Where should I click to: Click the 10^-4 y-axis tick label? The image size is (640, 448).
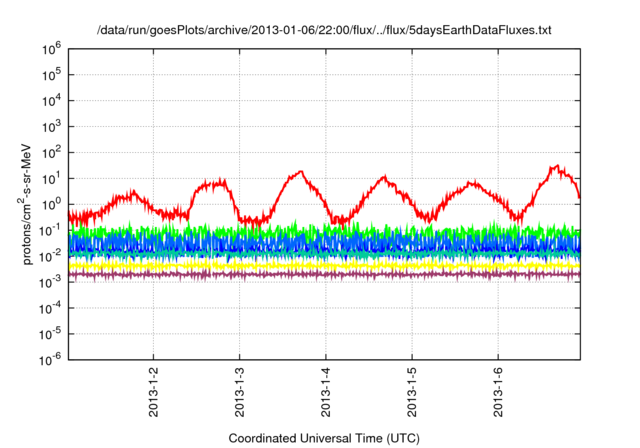[51, 308]
